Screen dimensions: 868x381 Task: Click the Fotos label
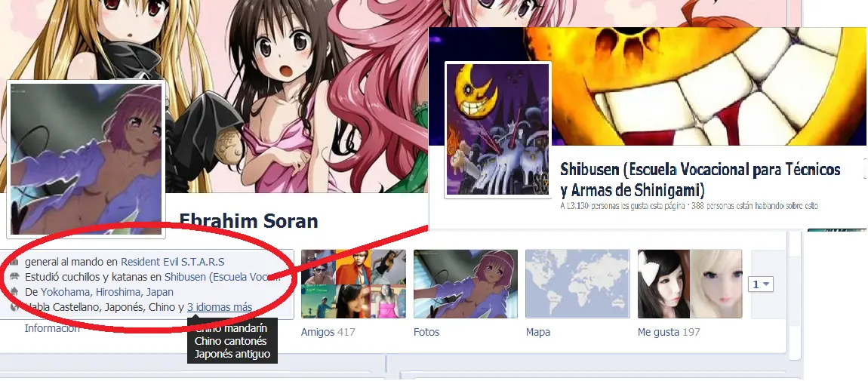click(426, 333)
